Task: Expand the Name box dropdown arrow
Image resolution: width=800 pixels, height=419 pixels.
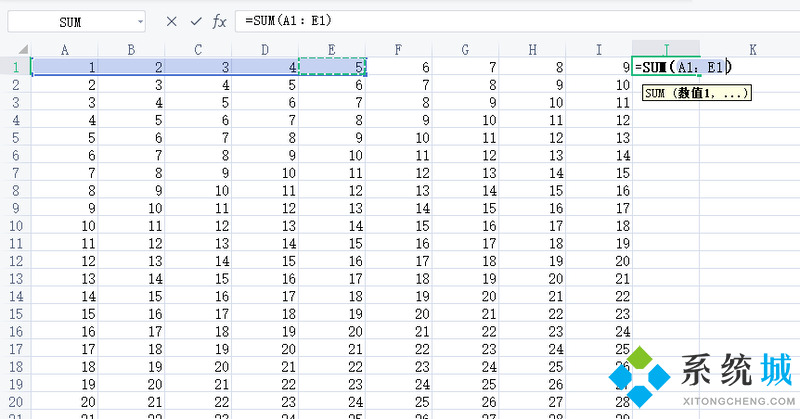Action: point(137,21)
